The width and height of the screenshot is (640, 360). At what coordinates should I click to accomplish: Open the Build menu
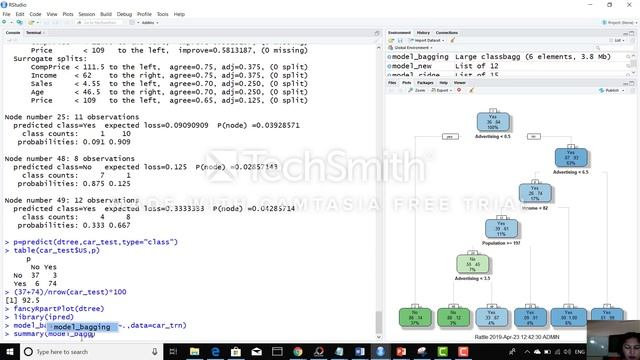tap(106, 14)
